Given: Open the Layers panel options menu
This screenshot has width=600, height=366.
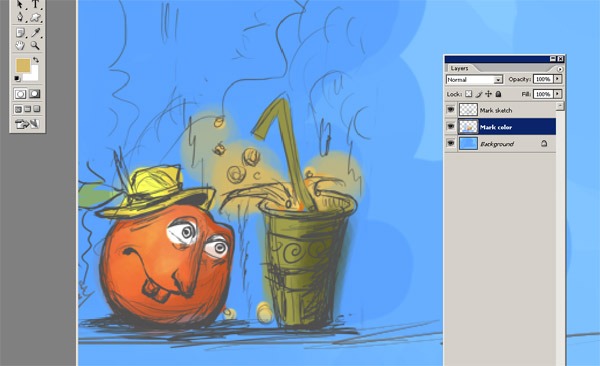Looking at the screenshot, I should point(560,69).
